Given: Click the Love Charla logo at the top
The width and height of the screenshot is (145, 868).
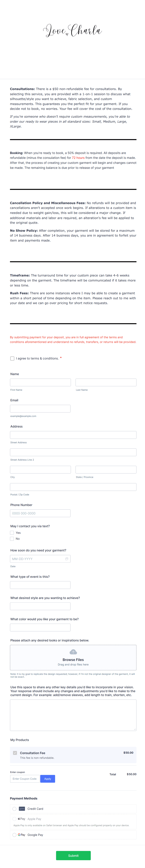Looking at the screenshot, I should (72, 30).
